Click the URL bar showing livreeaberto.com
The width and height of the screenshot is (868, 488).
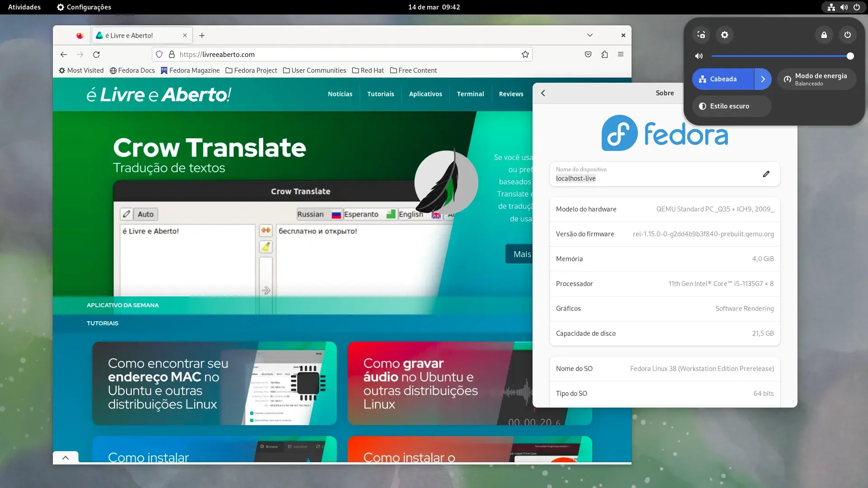tap(342, 54)
